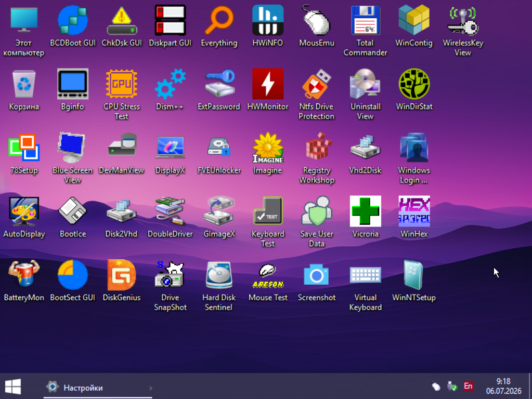Select the CPU Stress Test icon
Viewport: 532px width, 399px height.
[122, 84]
